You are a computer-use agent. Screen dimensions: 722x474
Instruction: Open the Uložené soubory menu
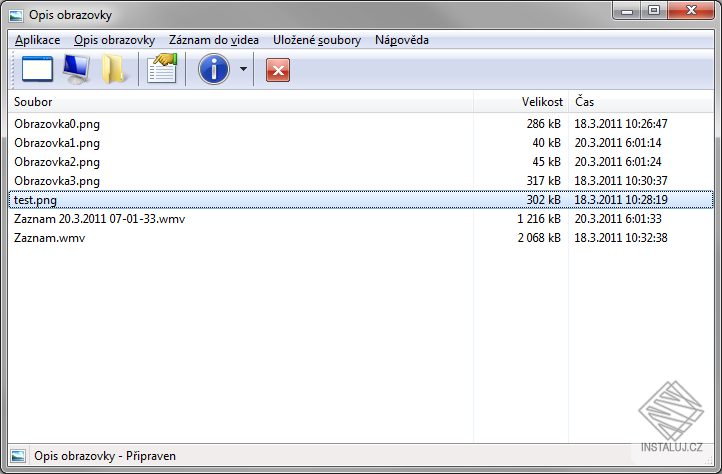point(317,40)
